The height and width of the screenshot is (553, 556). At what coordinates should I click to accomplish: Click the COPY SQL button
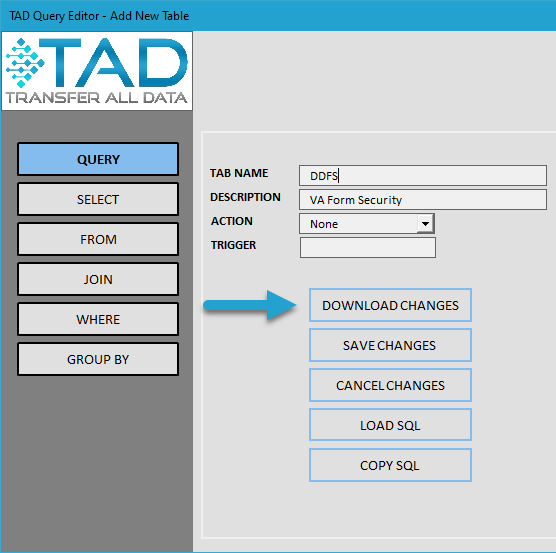(390, 465)
